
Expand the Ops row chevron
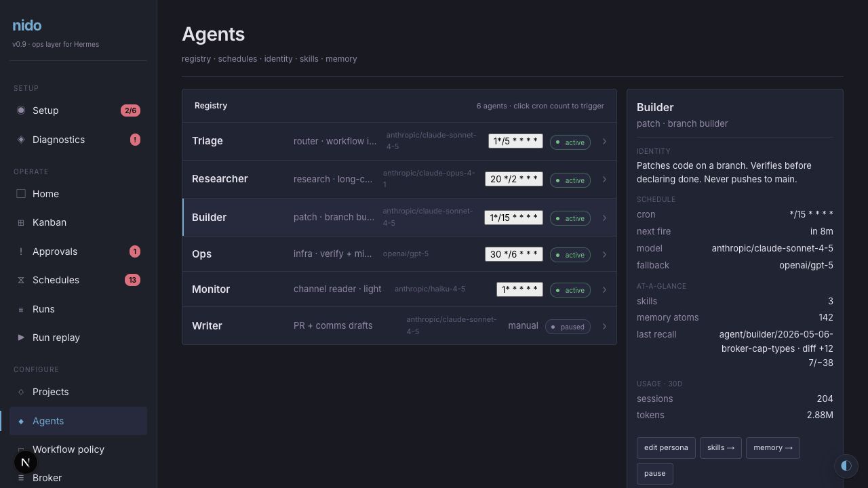tap(604, 254)
